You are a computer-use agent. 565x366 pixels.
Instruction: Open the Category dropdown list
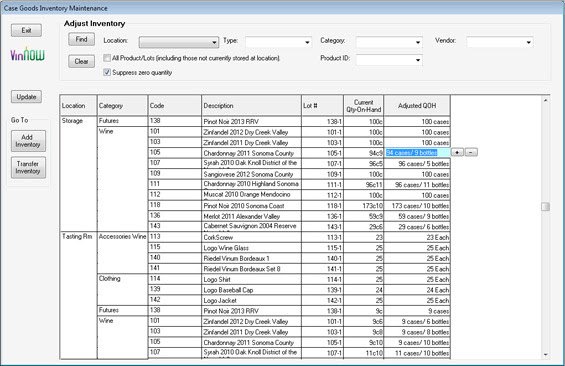point(389,42)
